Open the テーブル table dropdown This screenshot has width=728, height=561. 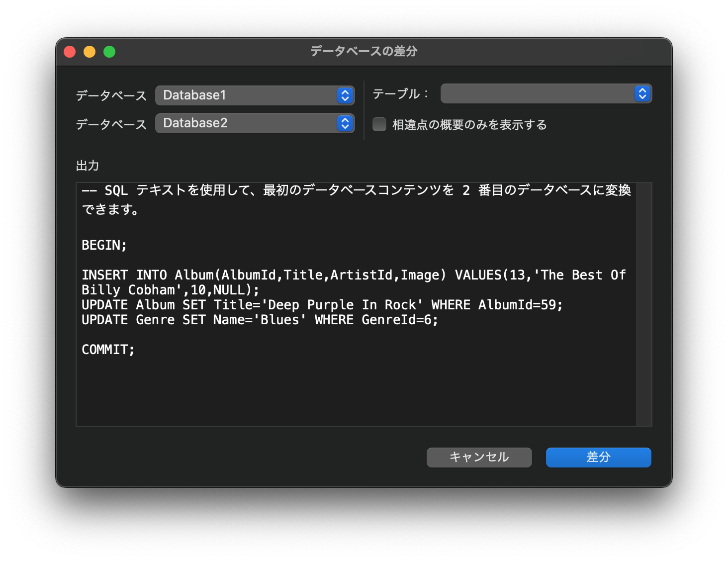tap(546, 93)
